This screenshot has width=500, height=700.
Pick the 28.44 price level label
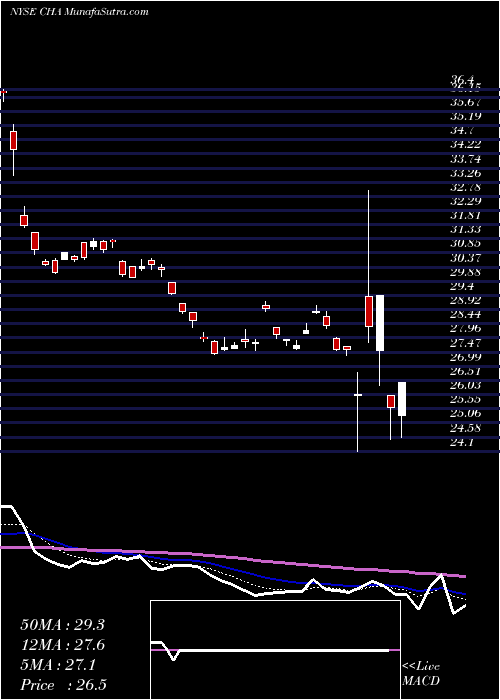(x=466, y=315)
